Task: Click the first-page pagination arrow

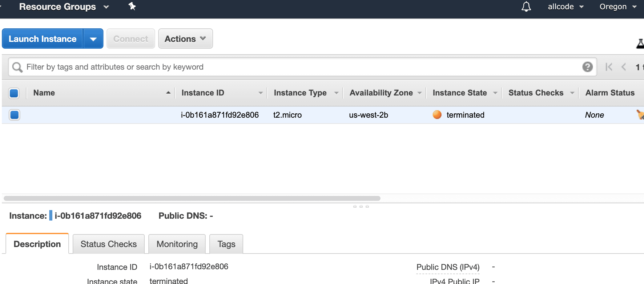Action: 609,67
